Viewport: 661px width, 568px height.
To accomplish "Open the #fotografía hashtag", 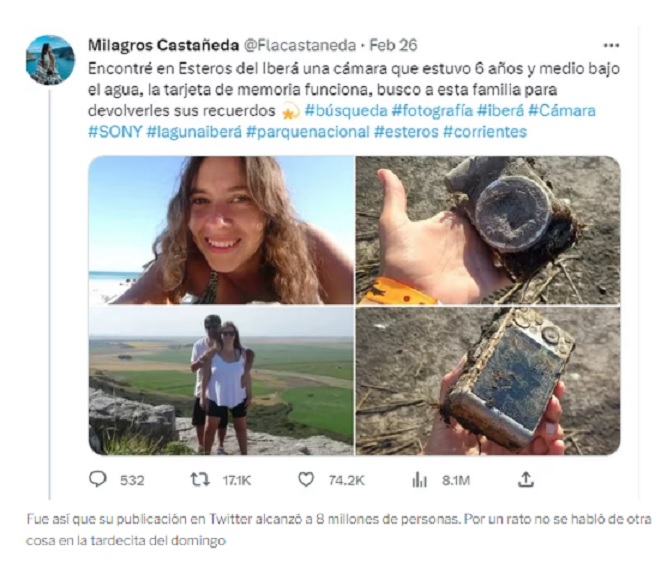I will click(x=432, y=111).
